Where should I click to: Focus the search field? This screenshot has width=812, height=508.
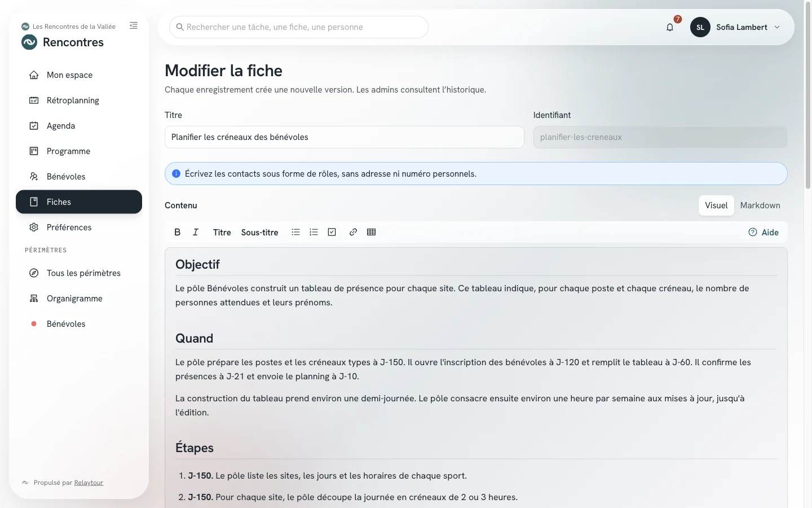(x=299, y=27)
